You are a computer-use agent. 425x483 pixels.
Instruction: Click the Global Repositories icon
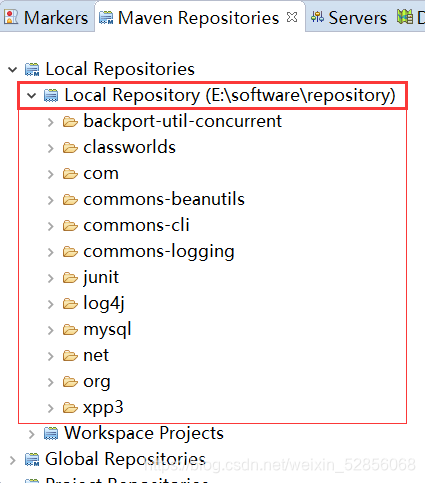click(32, 460)
